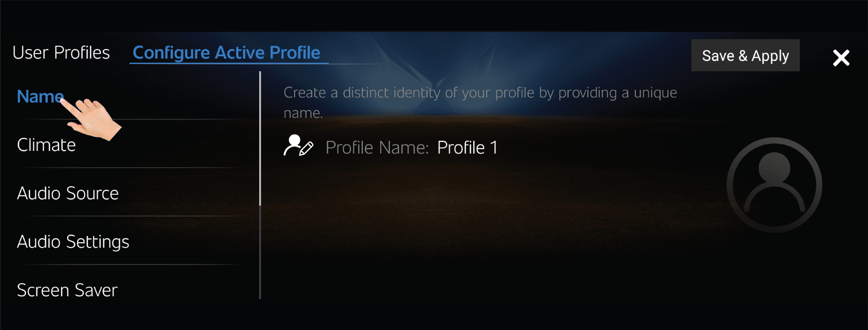
Task: Open the Configure Active Profile tab
Action: pyautogui.click(x=226, y=53)
